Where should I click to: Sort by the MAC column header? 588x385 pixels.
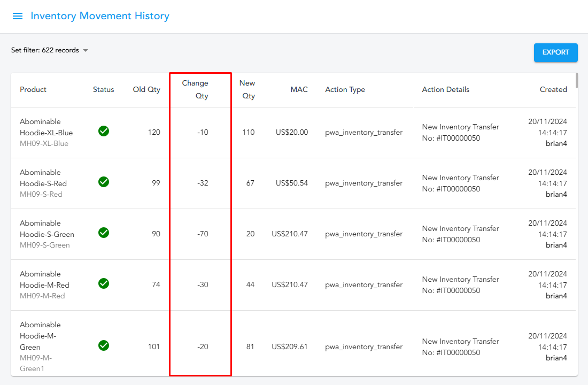coord(299,89)
